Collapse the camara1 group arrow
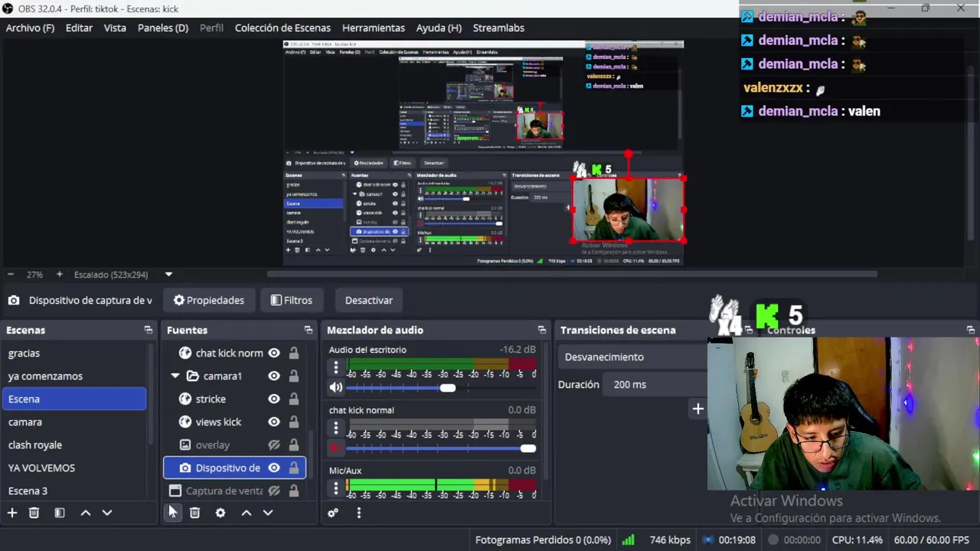This screenshot has width=980, height=551. pos(175,376)
